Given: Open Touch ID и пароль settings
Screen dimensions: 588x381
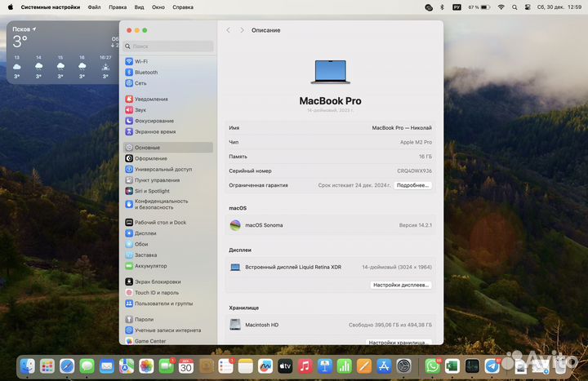Looking at the screenshot, I should coord(168,293).
